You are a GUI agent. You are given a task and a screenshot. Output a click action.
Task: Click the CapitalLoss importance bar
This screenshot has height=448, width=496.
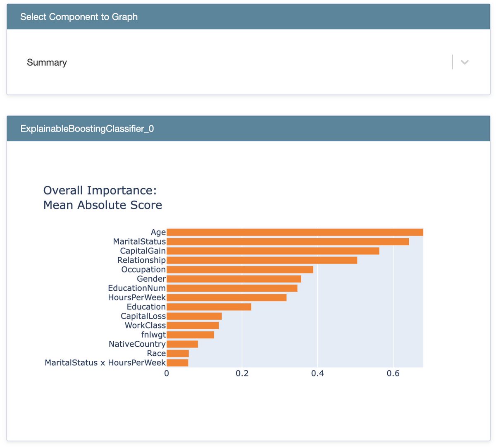[194, 316]
